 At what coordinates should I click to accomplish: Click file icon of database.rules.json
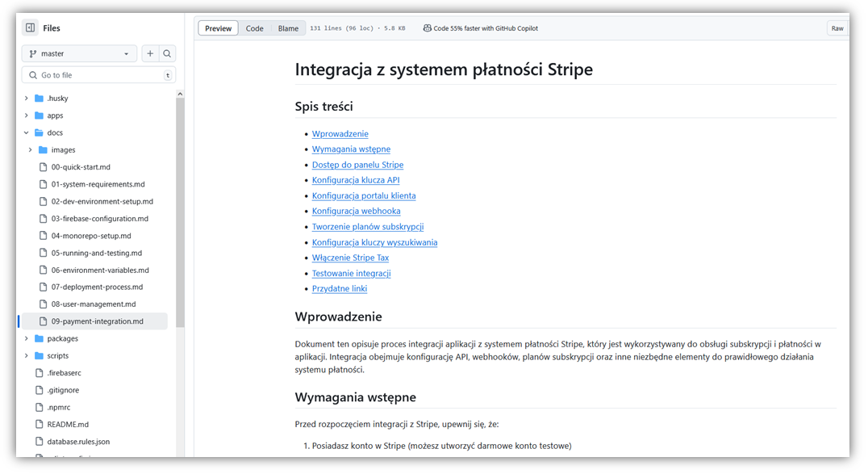click(x=39, y=441)
